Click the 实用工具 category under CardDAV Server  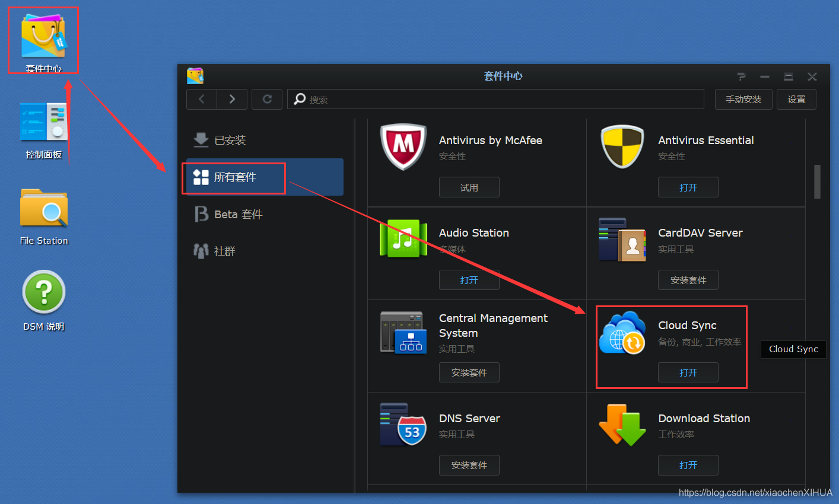click(x=676, y=250)
